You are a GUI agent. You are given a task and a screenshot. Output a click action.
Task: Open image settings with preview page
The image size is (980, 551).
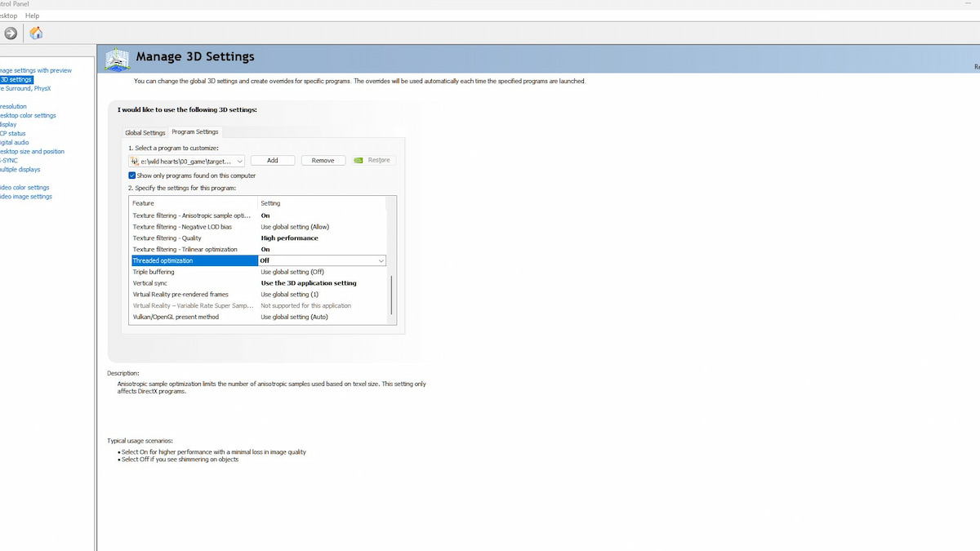(x=36, y=71)
